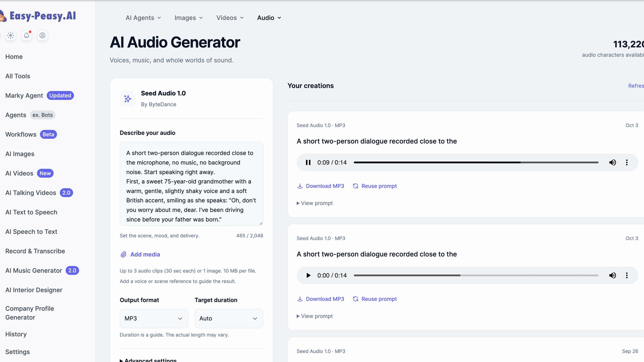The image size is (644, 362).
Task: Open Settings in the sidebar
Action: 18,352
